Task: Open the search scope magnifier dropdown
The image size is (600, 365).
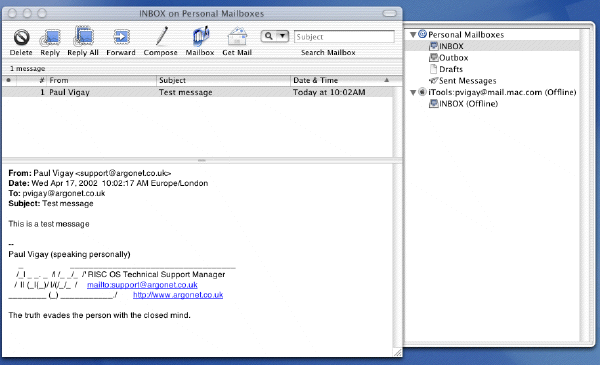Action: (275, 36)
